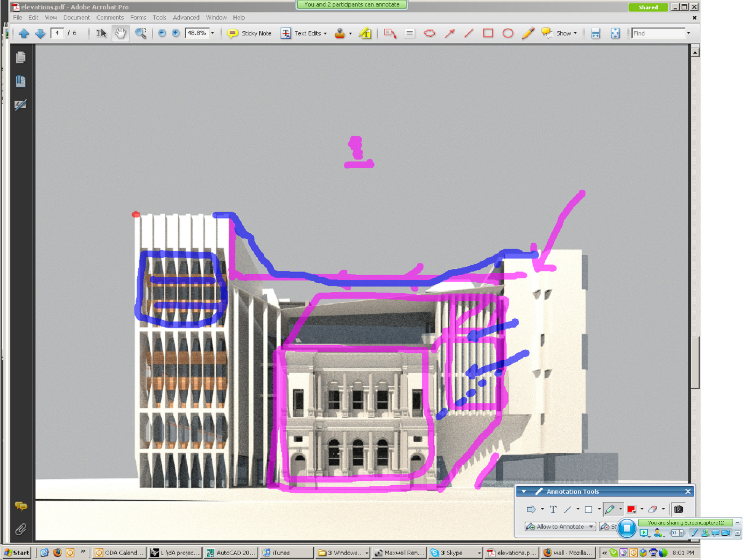Stop sharing with the blue stop button
Screen dimensions: 747x560
coord(627,528)
